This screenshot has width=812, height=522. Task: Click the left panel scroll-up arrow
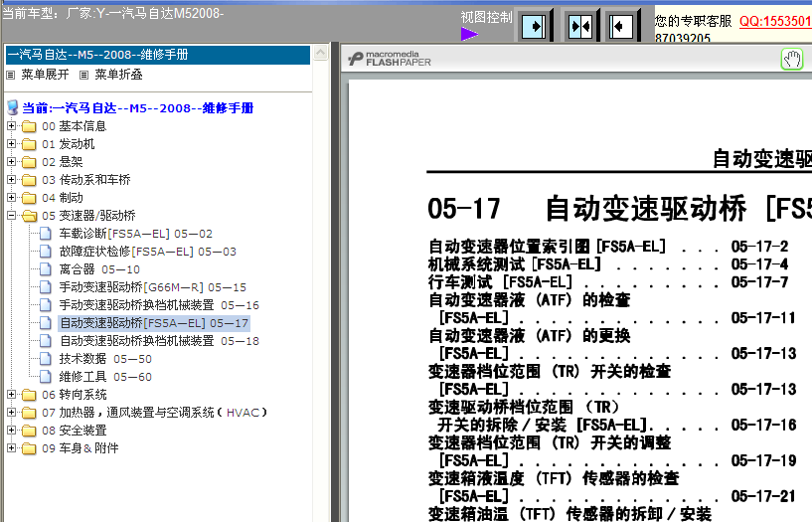click(x=321, y=53)
